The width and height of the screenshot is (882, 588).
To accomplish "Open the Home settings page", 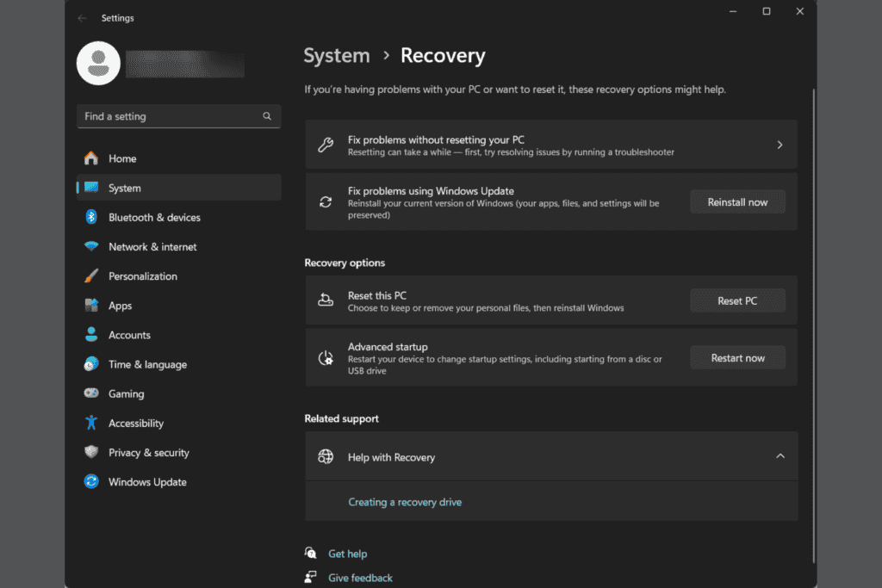I will (x=179, y=158).
